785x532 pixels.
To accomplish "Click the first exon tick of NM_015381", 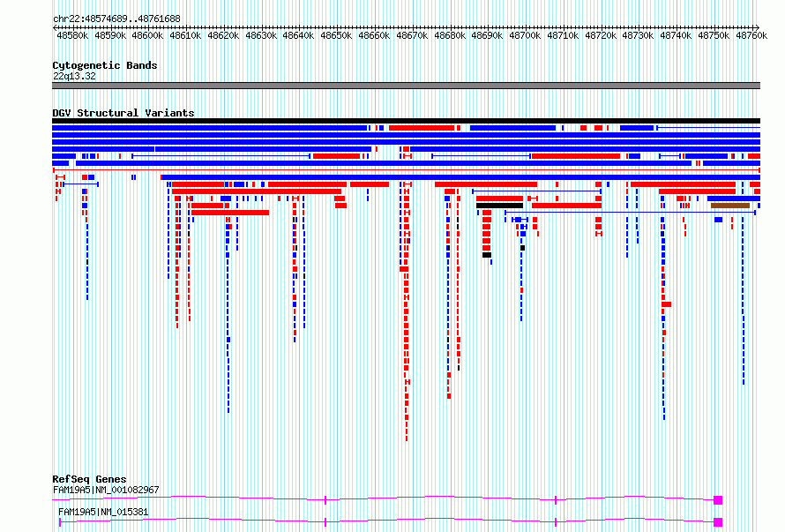I will click(60, 522).
